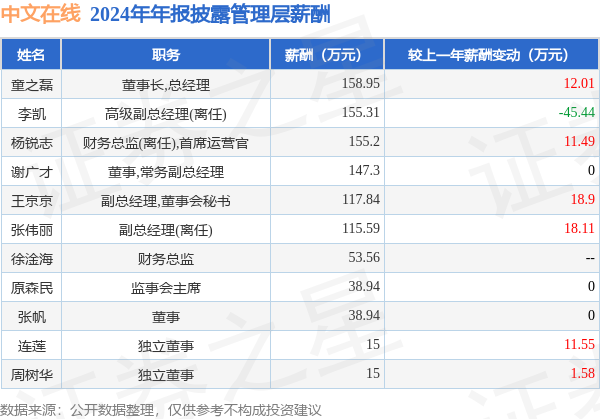This screenshot has height=419, width=600.
Task: Click change value 0 in 原森民 row
Action: 591,286
